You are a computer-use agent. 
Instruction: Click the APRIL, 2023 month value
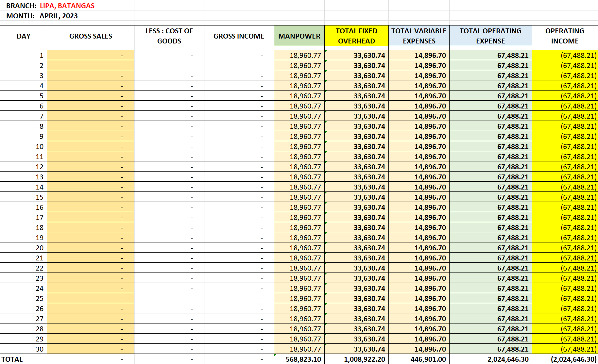pyautogui.click(x=59, y=16)
